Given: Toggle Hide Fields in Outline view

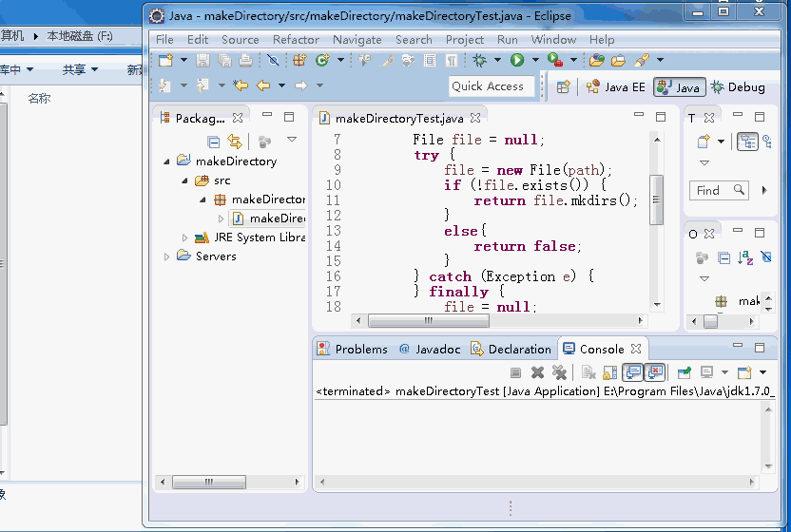Looking at the screenshot, I should coord(765,257).
